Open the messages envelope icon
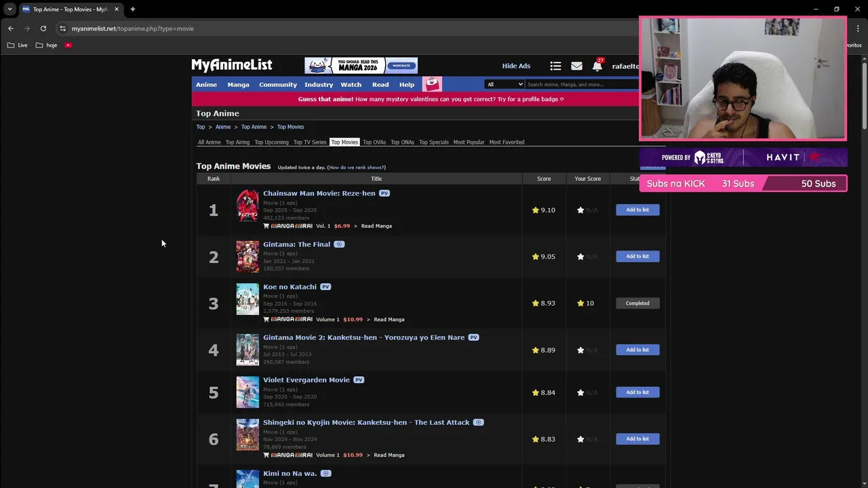This screenshot has height=488, width=868. point(576,66)
